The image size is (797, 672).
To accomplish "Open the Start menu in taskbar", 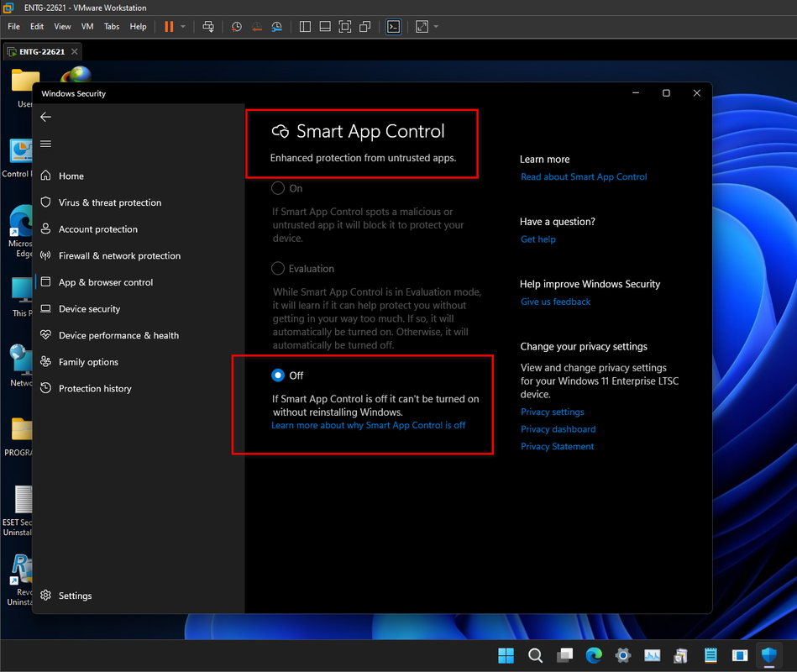I will pyautogui.click(x=506, y=656).
